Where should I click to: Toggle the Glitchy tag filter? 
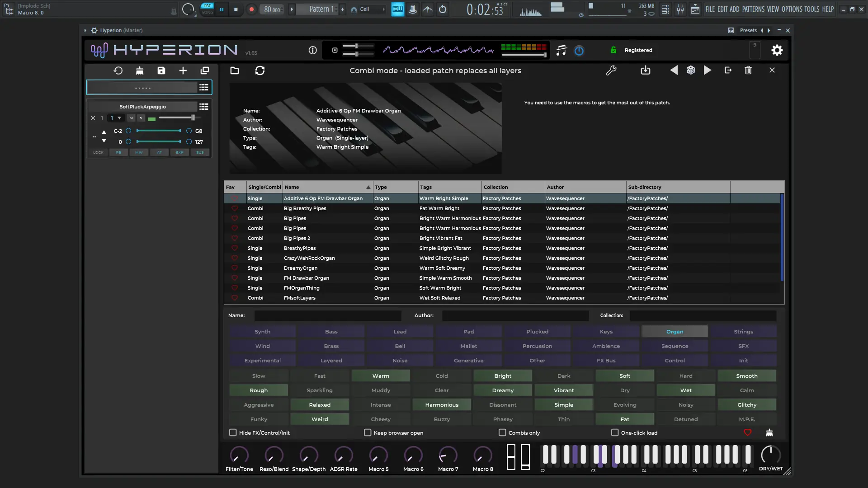(746, 405)
